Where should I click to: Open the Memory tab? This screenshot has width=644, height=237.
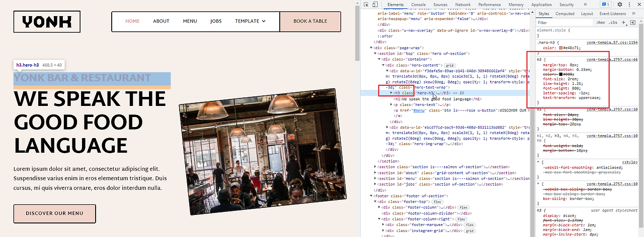(516, 5)
